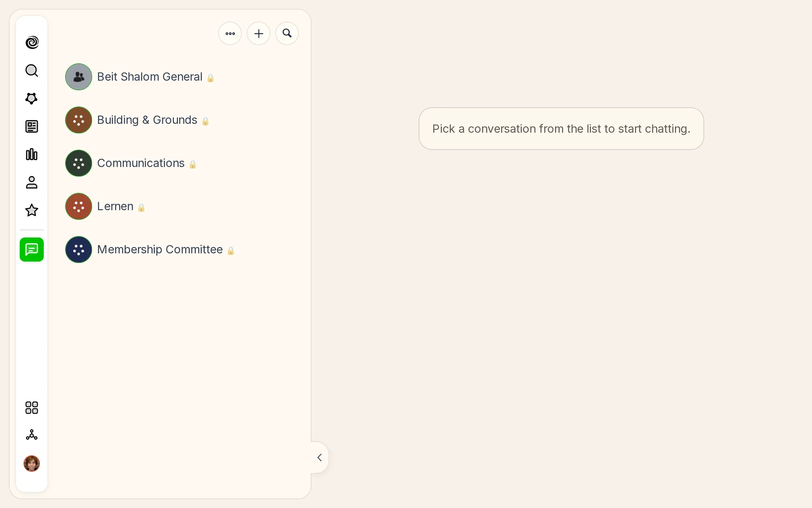This screenshot has width=812, height=508.
Task: Click the plus button for new conversation
Action: (x=259, y=33)
